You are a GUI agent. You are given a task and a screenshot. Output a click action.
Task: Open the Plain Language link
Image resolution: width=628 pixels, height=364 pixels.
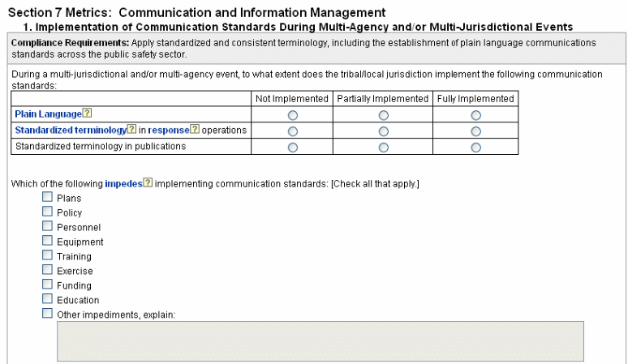[48, 114]
